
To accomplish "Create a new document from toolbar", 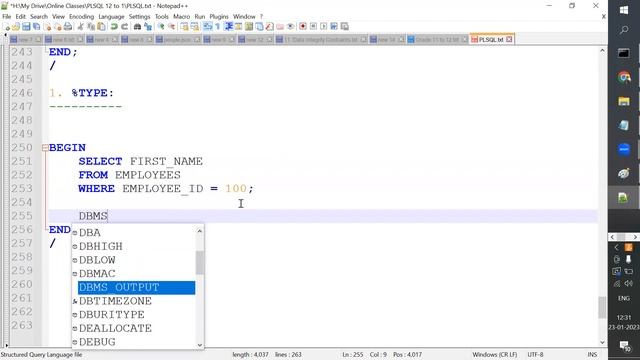I will [x=6, y=27].
